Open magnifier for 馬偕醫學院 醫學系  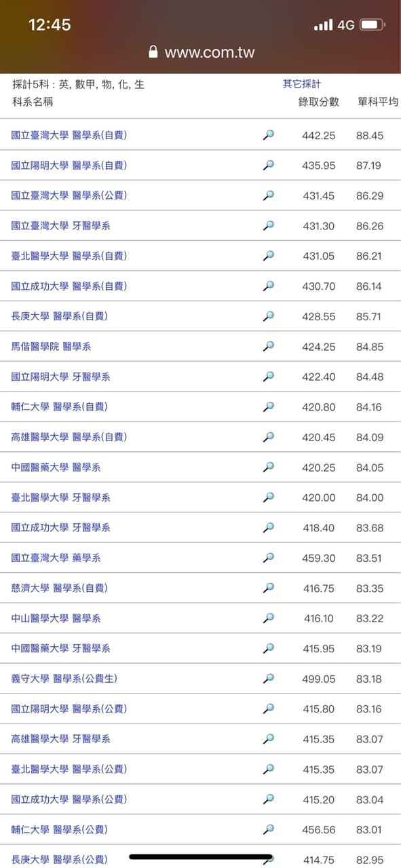[x=269, y=346]
